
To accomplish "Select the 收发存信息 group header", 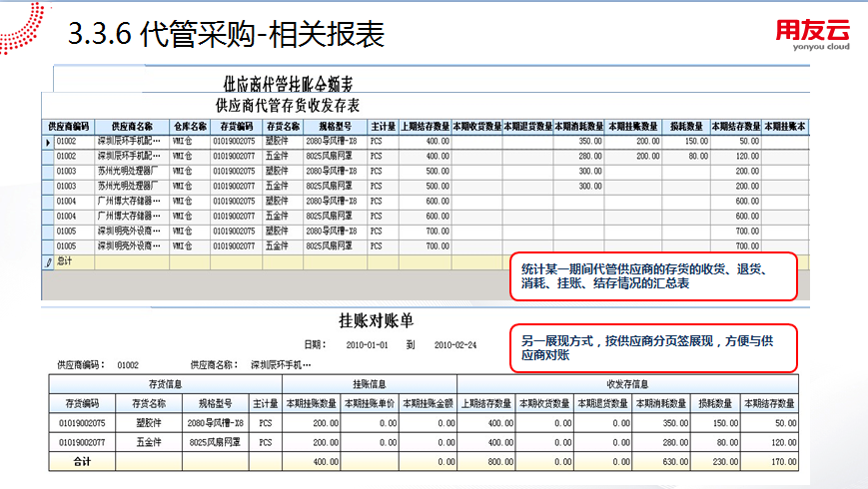I will [x=627, y=384].
